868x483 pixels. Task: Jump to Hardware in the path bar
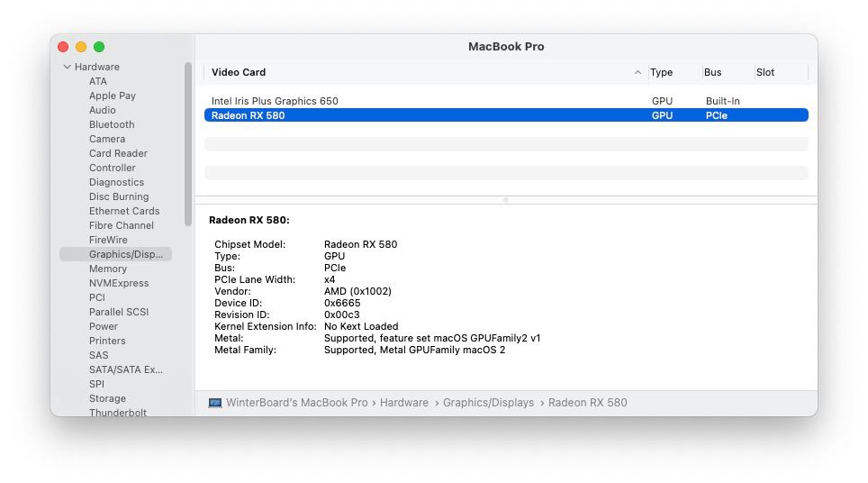[404, 403]
